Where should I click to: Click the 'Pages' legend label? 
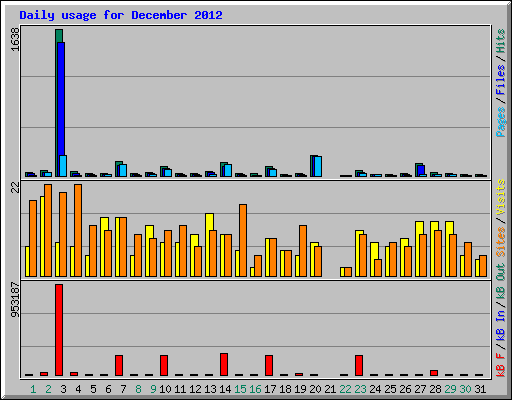pyautogui.click(x=501, y=122)
